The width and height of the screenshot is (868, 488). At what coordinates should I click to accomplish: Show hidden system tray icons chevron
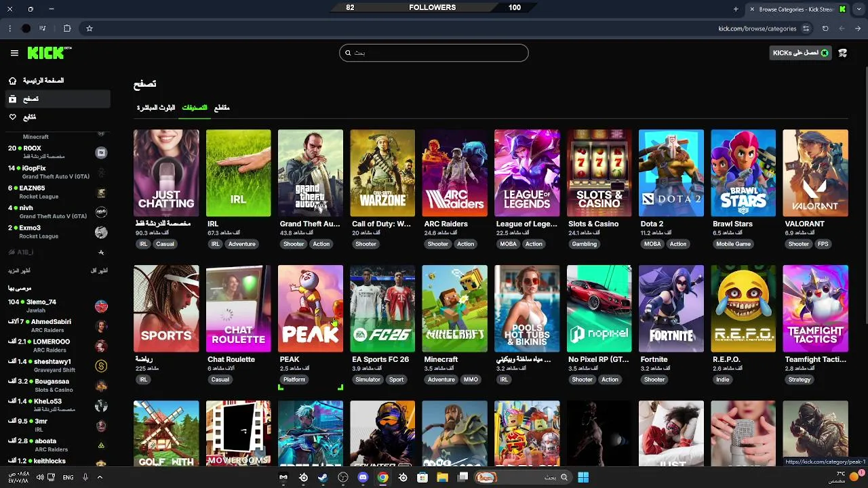click(100, 477)
